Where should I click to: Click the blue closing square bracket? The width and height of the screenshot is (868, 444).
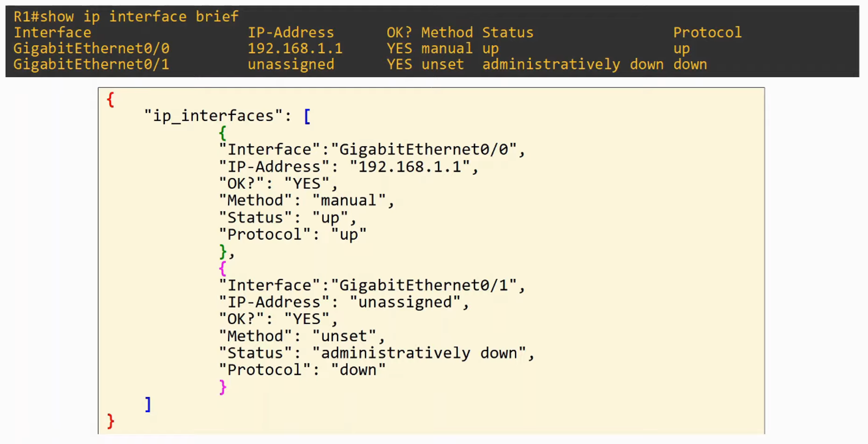click(x=148, y=404)
